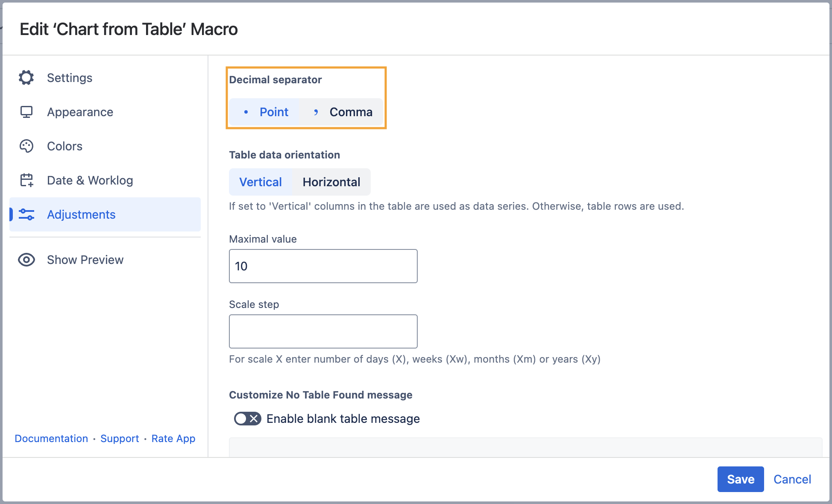832x504 pixels.
Task: Click the point dot icon in Decimal separator
Action: tap(246, 112)
